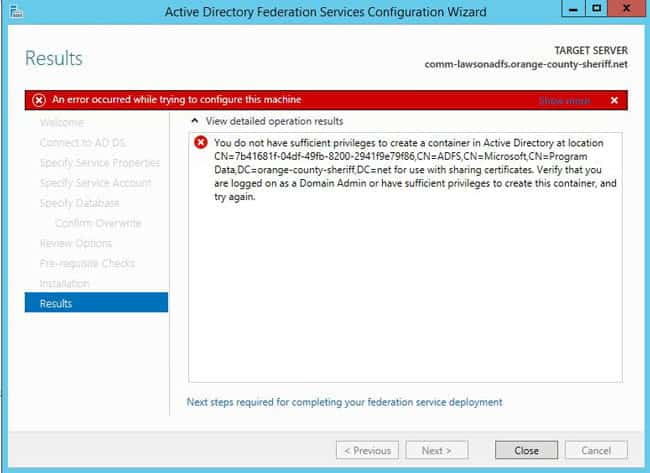Click the wizard app icon in title bar
The height and width of the screenshot is (473, 650).
16,11
